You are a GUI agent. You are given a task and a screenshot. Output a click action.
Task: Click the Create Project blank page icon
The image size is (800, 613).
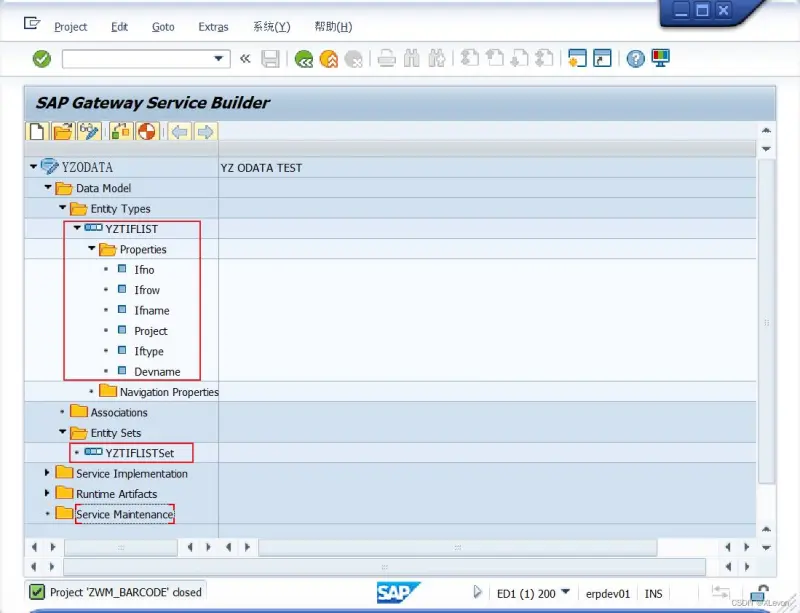[x=37, y=132]
